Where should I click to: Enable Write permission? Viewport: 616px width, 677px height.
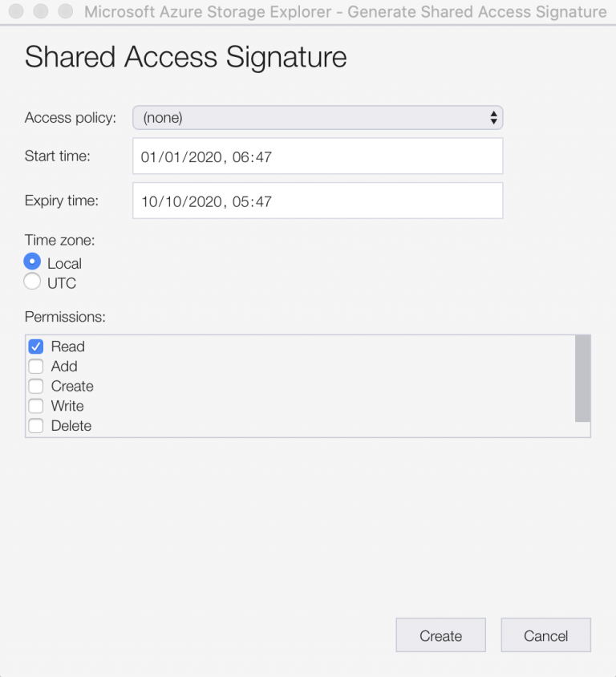click(x=34, y=406)
